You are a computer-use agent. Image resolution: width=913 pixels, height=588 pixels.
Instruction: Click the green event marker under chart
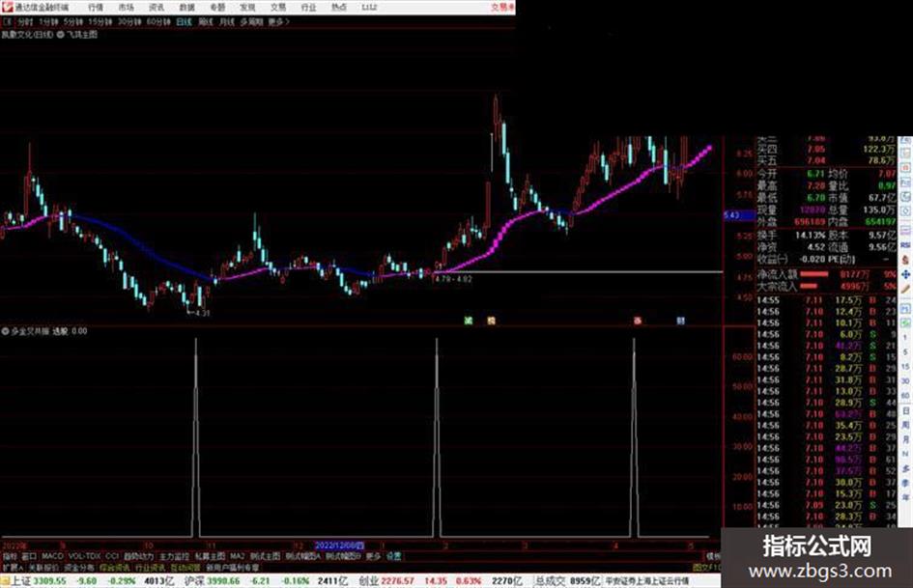tap(469, 321)
